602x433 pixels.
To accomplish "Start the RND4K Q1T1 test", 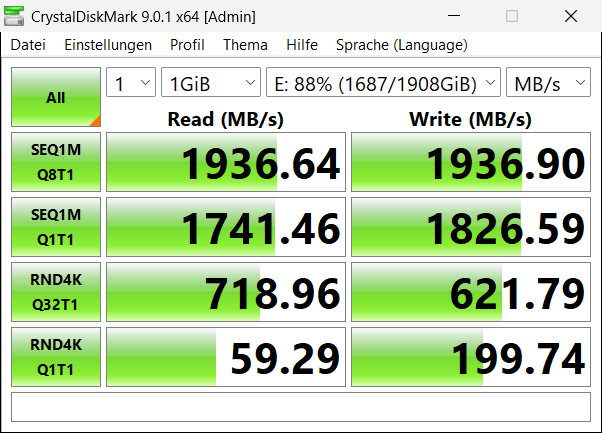I will [x=56, y=357].
